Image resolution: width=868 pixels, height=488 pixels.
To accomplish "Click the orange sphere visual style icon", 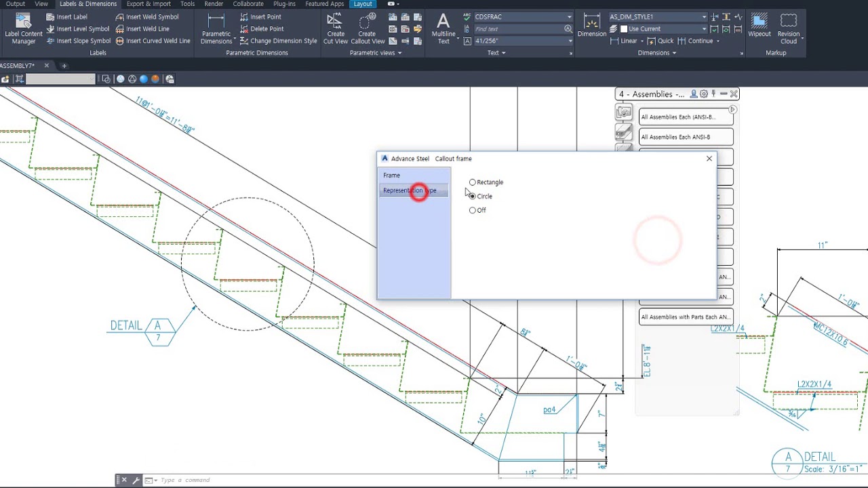I will tap(155, 79).
